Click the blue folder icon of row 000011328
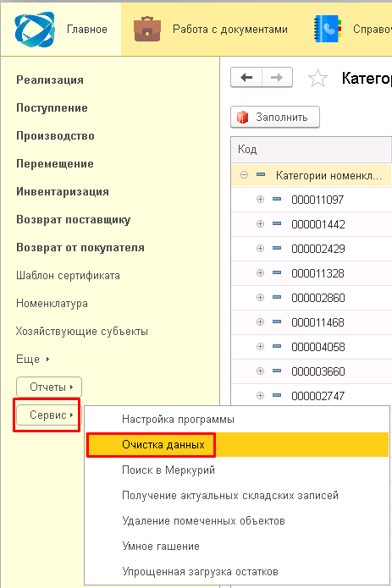392x588 pixels. click(x=277, y=272)
